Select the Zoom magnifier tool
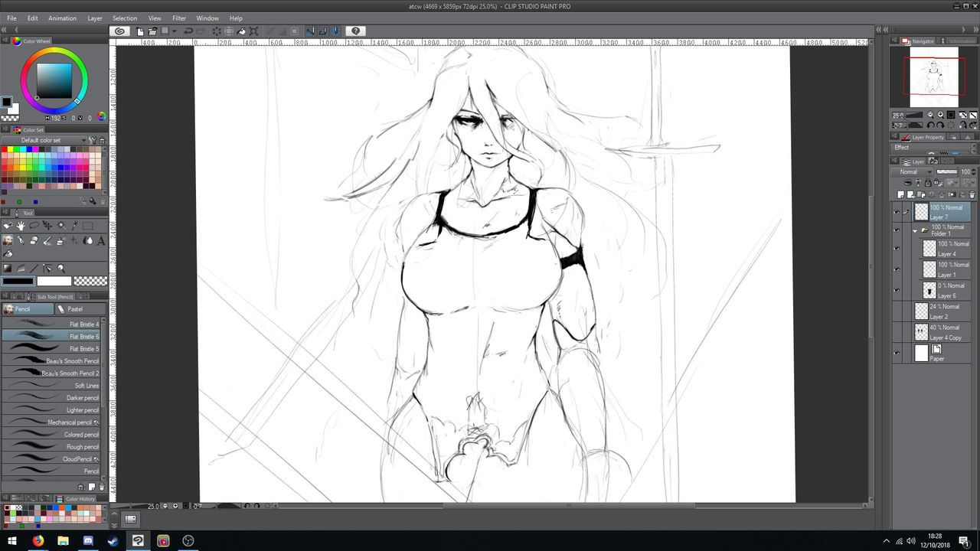 [x=61, y=268]
